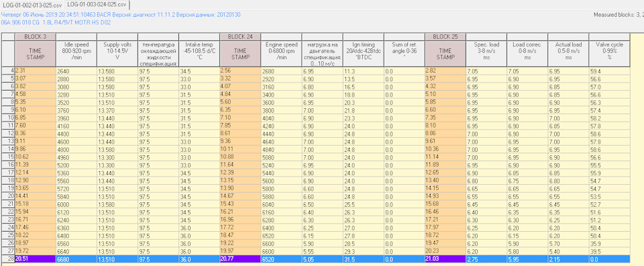Viewport: 644px width, 266px height.
Task: Select the Valve cycle column header
Action: [x=609, y=53]
